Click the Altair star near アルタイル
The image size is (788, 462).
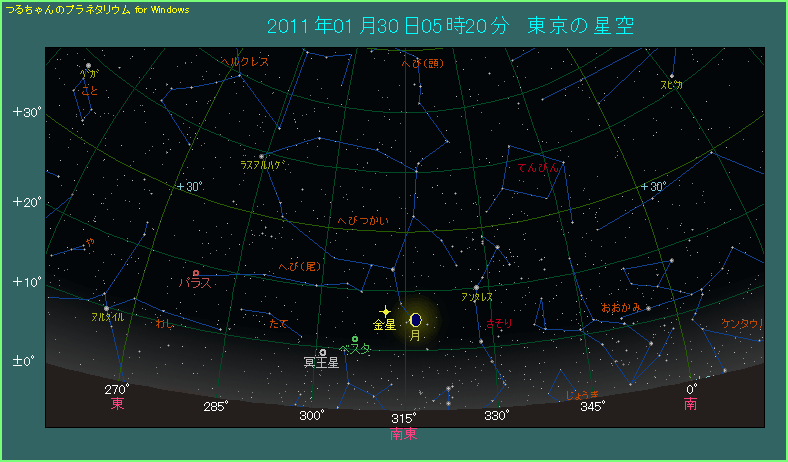click(106, 308)
